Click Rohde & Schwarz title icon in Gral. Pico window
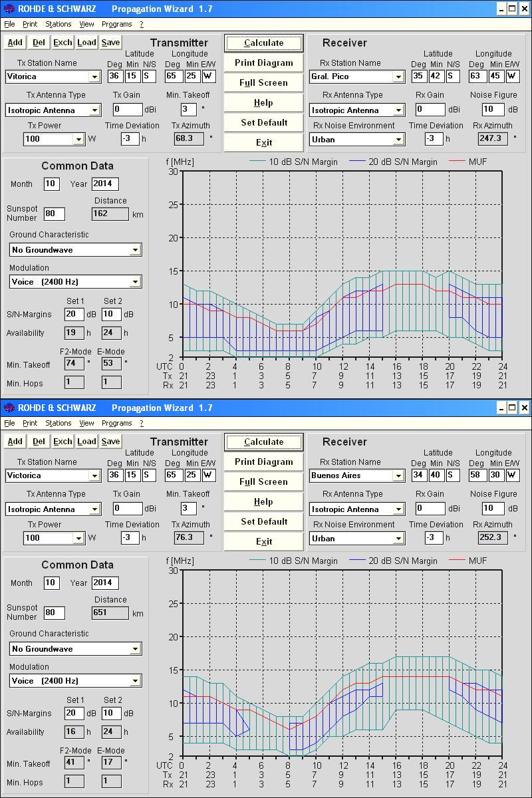The height and width of the screenshot is (798, 532). click(x=8, y=9)
